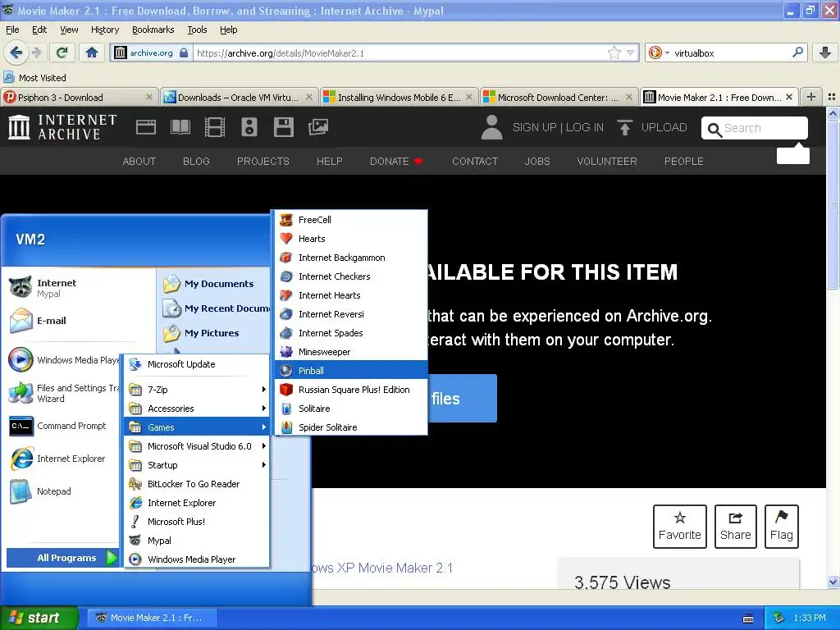The width and height of the screenshot is (840, 630).
Task: Open a new tab with plus button
Action: point(811,97)
